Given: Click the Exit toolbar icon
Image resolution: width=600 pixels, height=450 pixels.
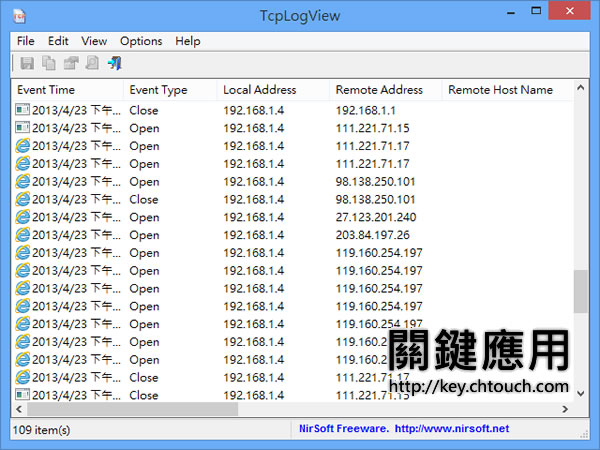Looking at the screenshot, I should point(115,64).
